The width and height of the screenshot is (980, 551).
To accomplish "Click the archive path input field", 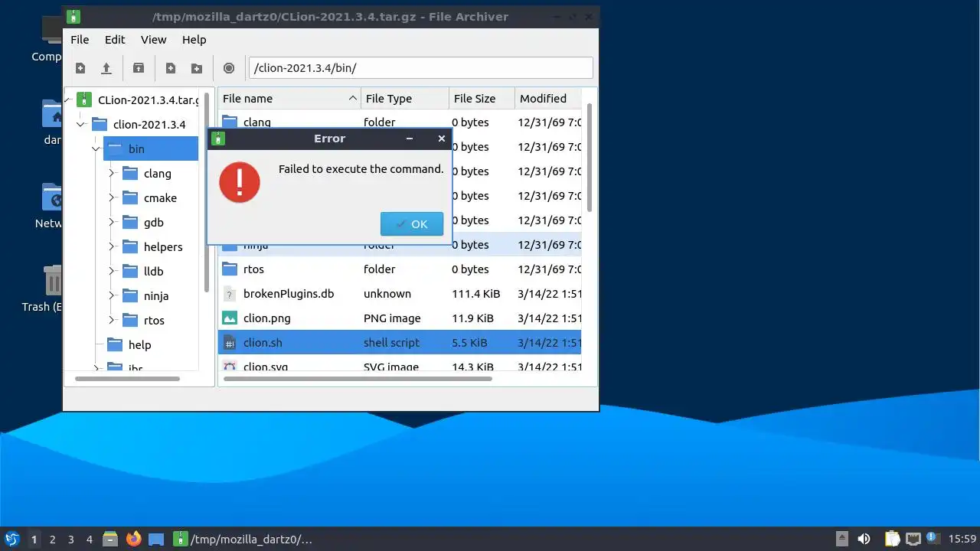I will point(420,68).
